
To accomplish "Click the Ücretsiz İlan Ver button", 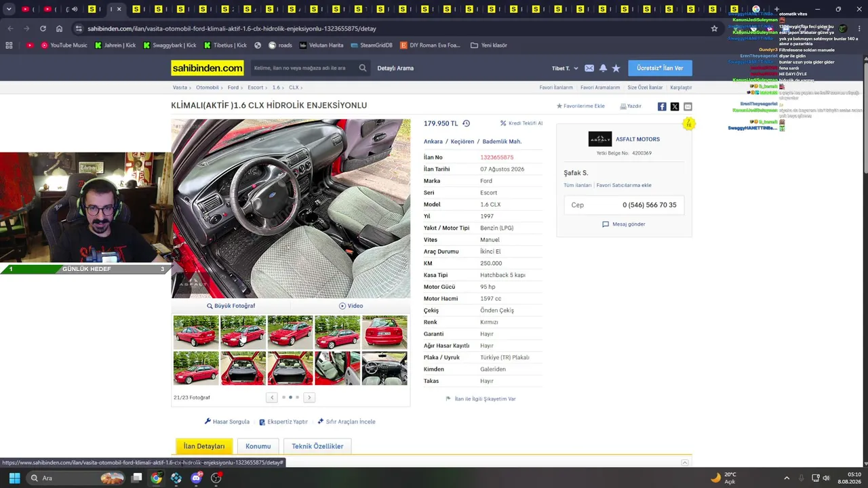I will click(x=660, y=68).
